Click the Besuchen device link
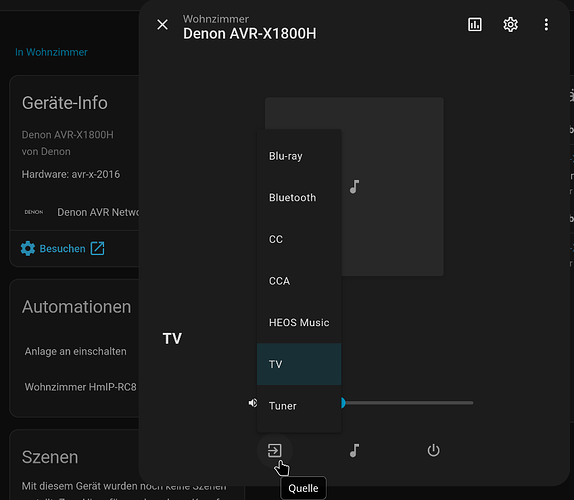 [62, 249]
